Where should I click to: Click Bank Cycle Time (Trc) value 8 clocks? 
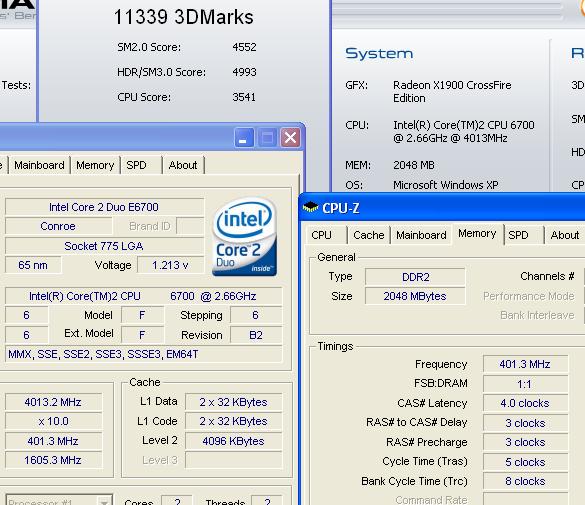click(525, 482)
